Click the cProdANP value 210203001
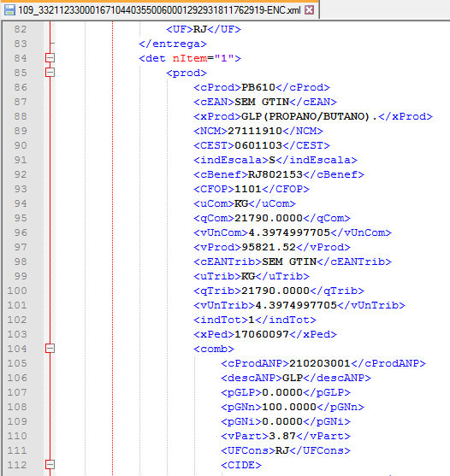 [x=320, y=363]
